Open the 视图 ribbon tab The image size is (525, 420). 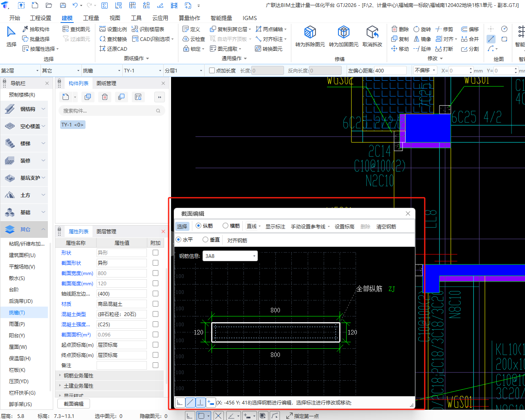tap(115, 18)
